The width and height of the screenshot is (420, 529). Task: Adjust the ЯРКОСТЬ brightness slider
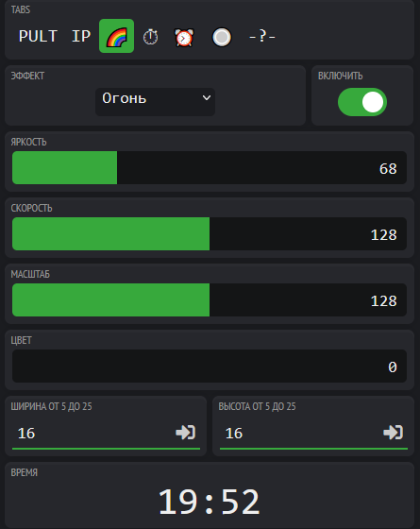210,168
